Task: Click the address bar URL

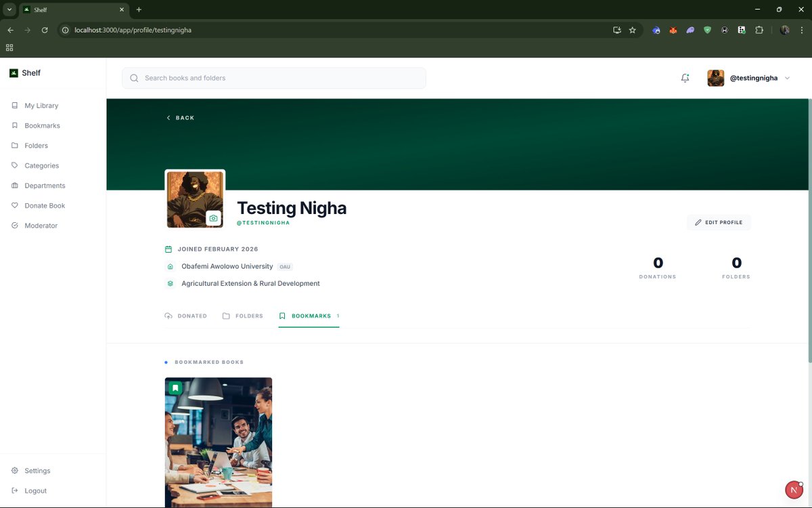Action: coord(133,30)
